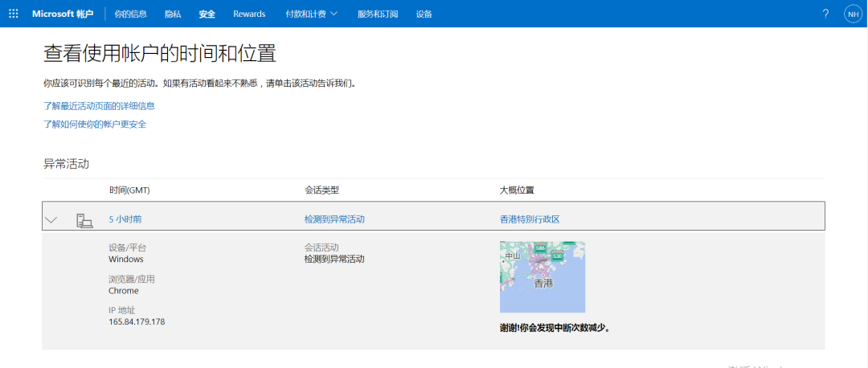Screen dimensions: 868x368
Task: Open the NH account avatar menu
Action: point(852,14)
